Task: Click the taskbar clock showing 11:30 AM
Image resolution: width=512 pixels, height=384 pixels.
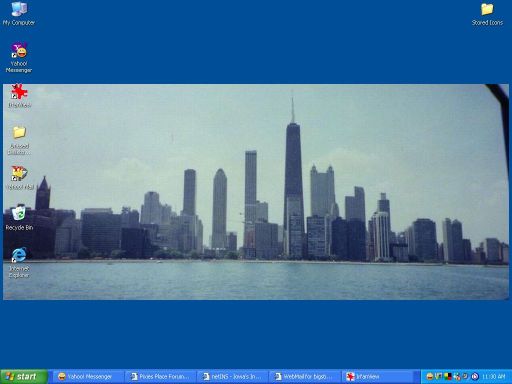Action: pyautogui.click(x=494, y=377)
